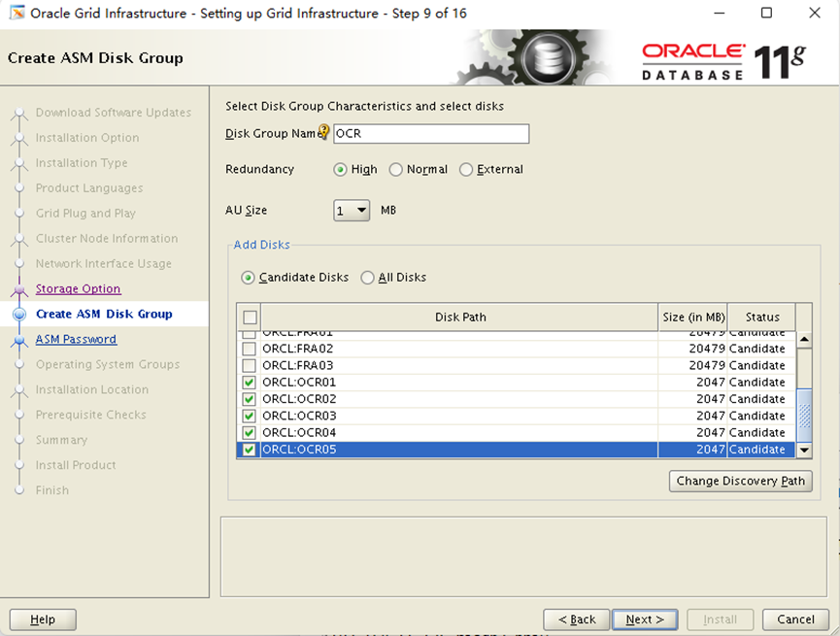Click the Size (in MB) column header

(x=693, y=318)
